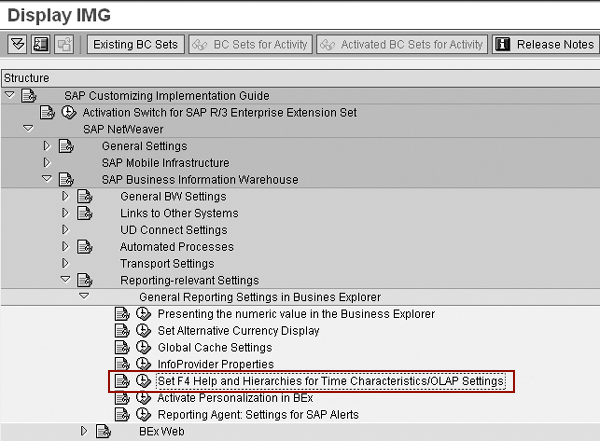The height and width of the screenshot is (441, 600).
Task: Open documentation for Set F4 Help and Hierarchies
Action: pos(122,381)
